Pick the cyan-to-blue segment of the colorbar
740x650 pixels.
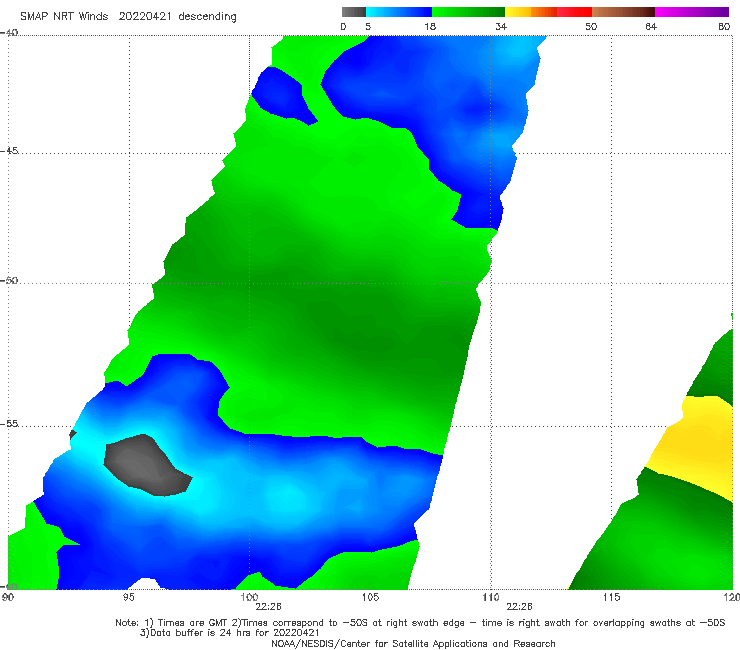click(399, 12)
